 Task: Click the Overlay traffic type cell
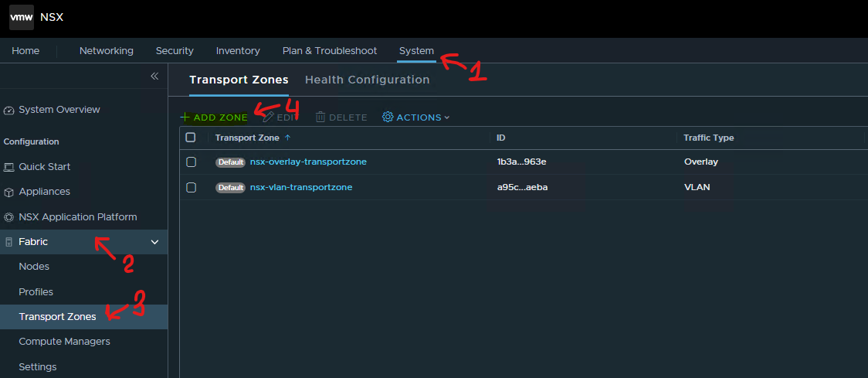(x=701, y=162)
